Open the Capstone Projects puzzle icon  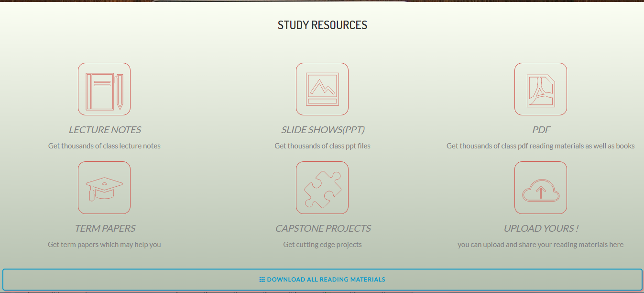322,188
